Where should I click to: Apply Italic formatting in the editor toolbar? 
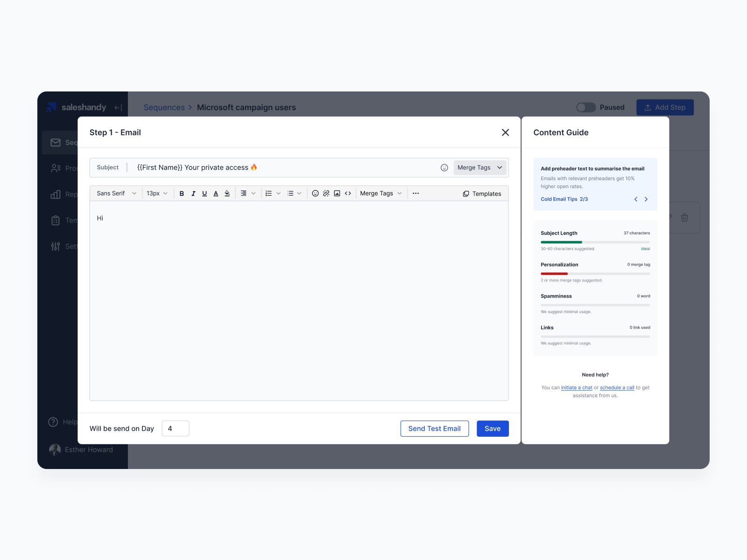tap(193, 193)
